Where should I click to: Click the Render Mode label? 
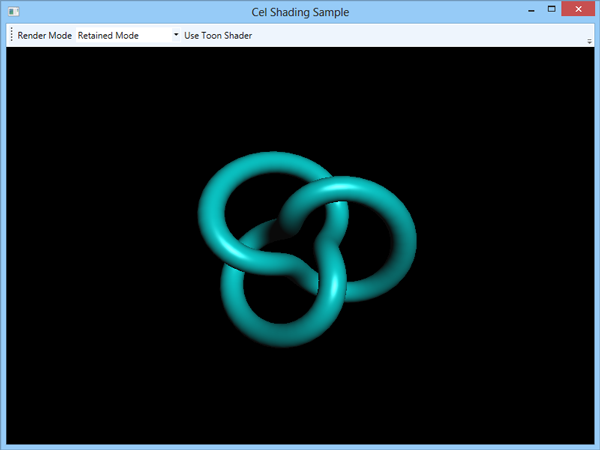(44, 36)
